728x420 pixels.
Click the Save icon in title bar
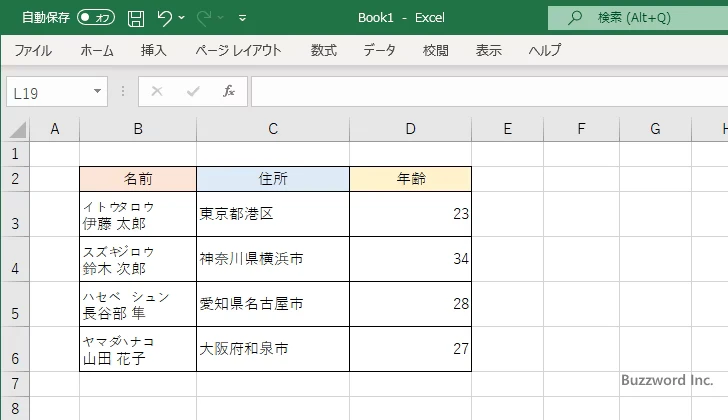(x=136, y=18)
